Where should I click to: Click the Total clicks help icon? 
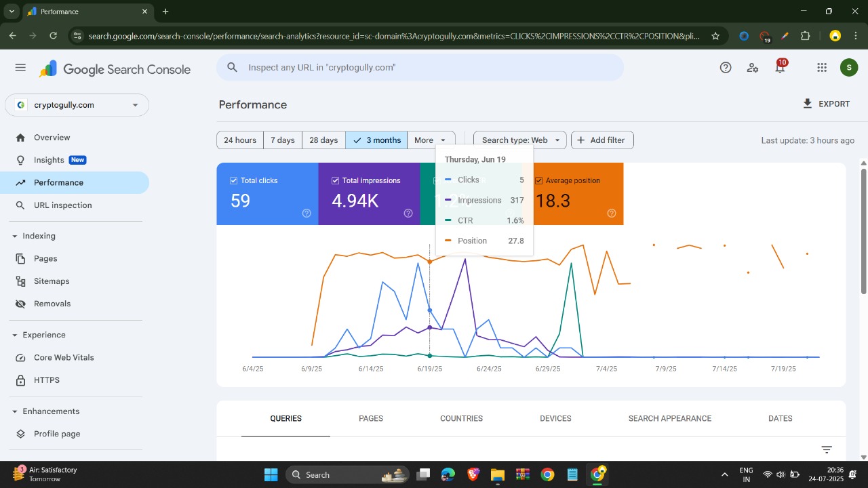[307, 213]
